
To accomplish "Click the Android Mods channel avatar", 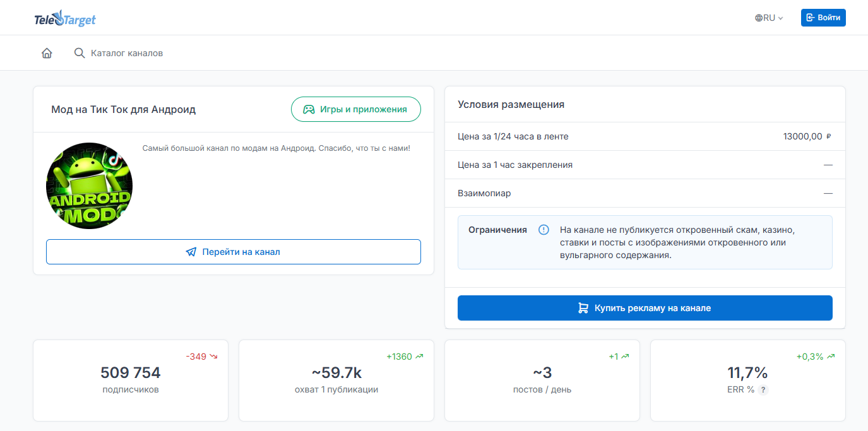I will [89, 186].
